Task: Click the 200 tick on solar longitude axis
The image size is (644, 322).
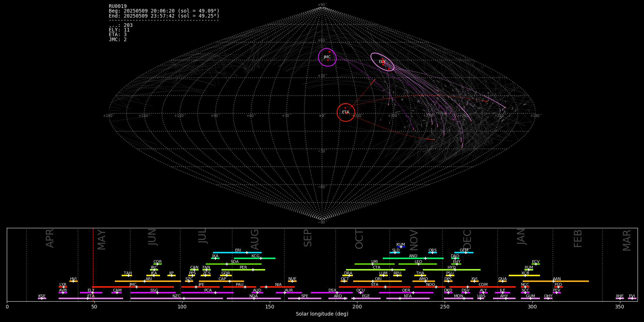Action: (357, 307)
